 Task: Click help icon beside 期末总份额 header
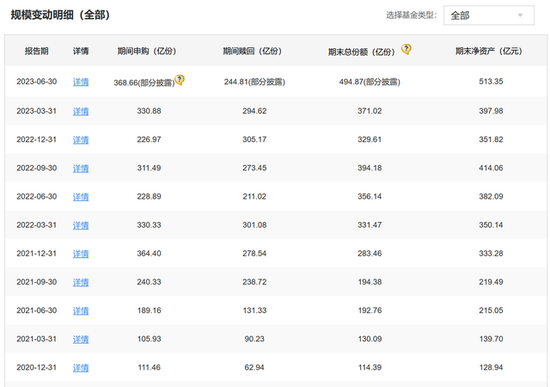[x=406, y=49]
